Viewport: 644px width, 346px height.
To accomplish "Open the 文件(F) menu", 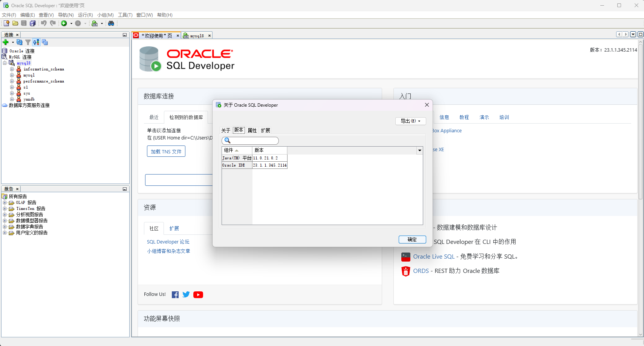I will (9, 15).
